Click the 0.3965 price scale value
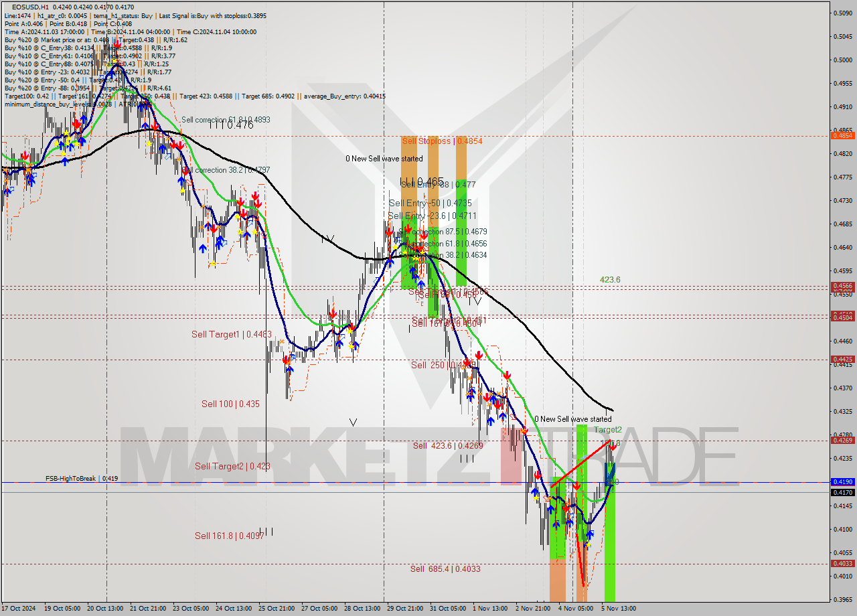Viewport: 857px width, 616px height. (842, 599)
